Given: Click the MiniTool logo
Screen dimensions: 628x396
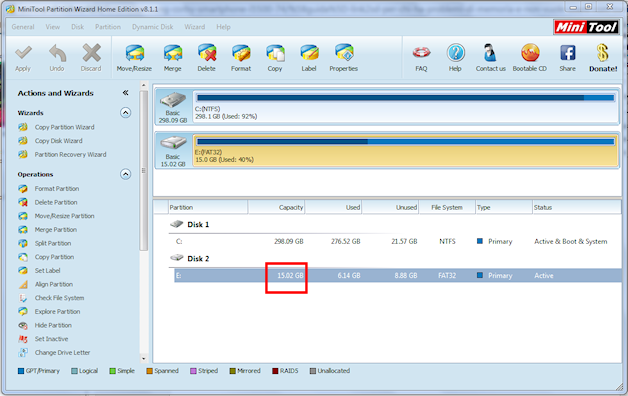Looking at the screenshot, I should coord(586,27).
